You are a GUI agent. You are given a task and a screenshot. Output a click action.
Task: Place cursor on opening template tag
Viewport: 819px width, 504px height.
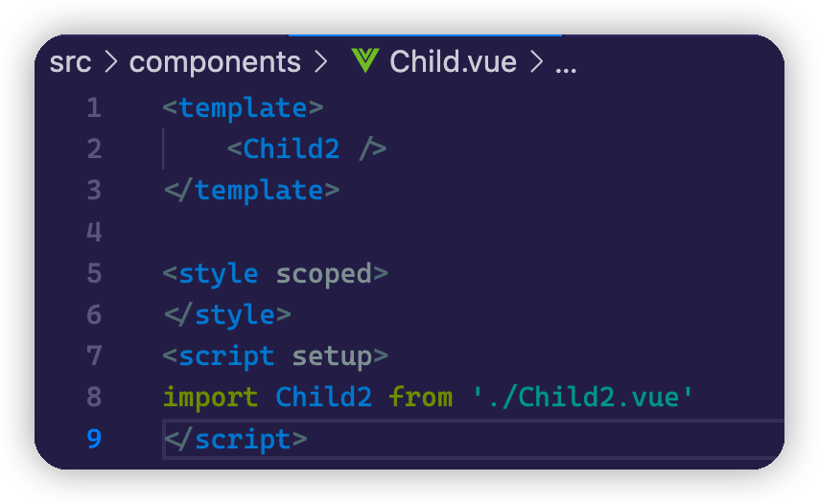244,107
